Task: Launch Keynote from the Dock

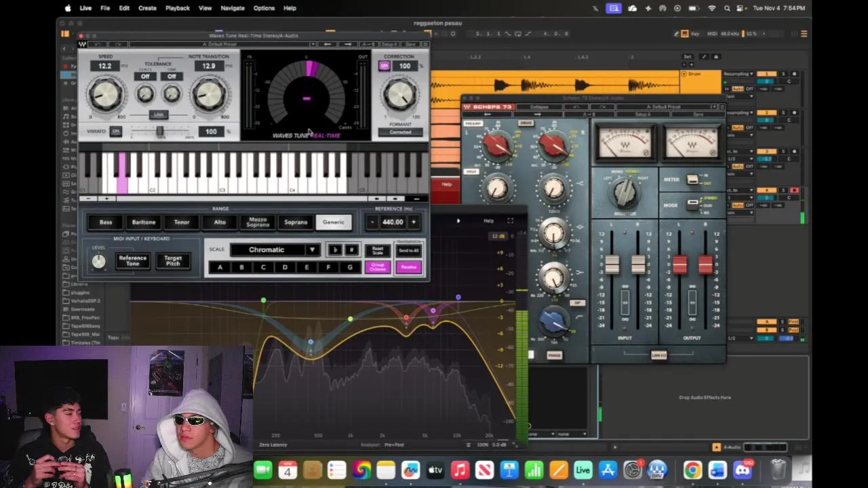Action: (x=509, y=470)
